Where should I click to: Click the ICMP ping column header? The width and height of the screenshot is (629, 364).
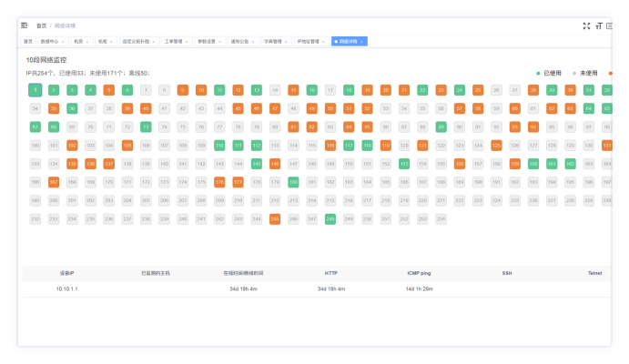(x=419, y=272)
